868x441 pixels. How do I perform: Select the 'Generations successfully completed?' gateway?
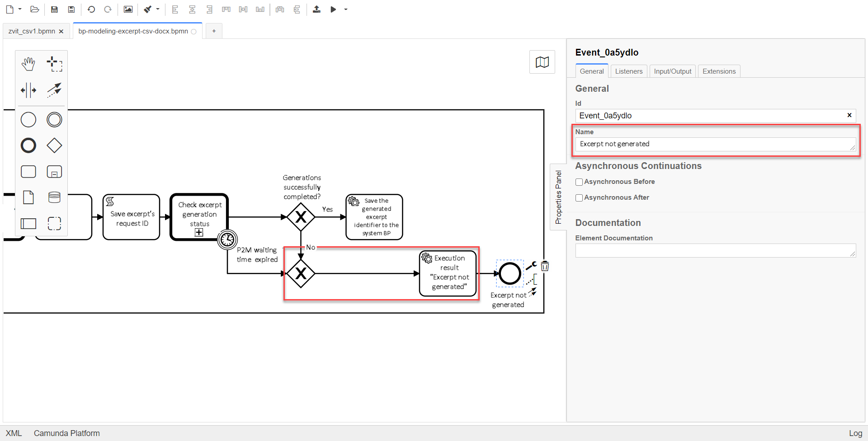(301, 217)
